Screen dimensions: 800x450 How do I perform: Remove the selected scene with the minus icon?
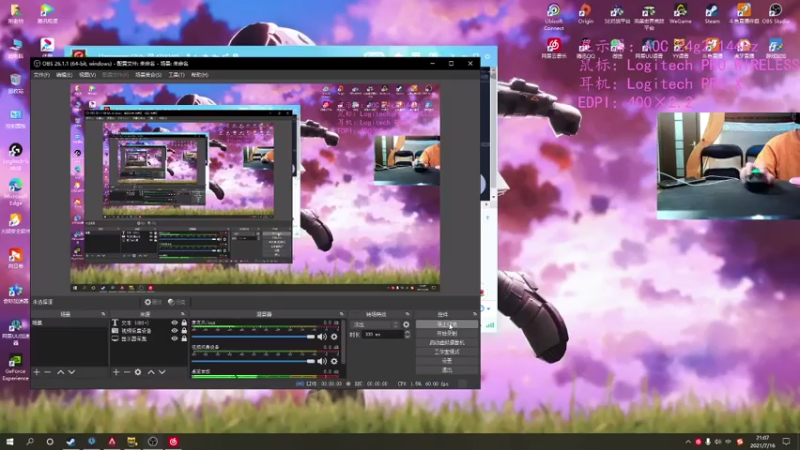(x=47, y=372)
